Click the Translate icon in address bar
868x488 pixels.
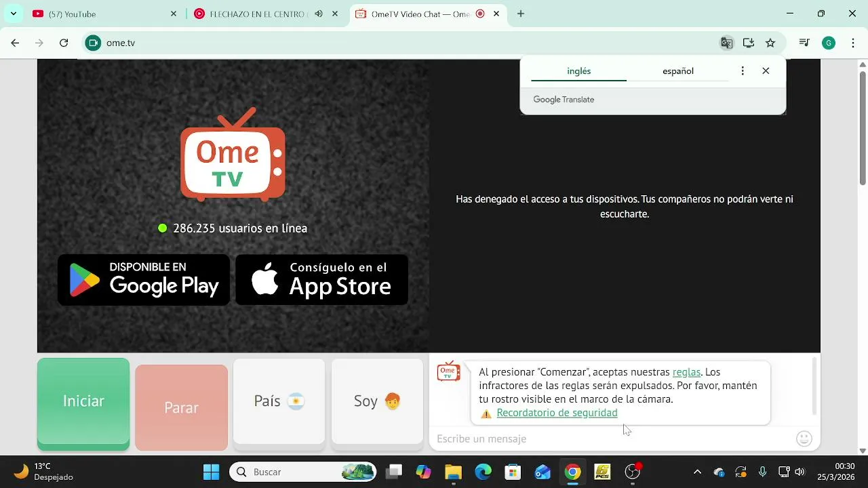pyautogui.click(x=727, y=43)
